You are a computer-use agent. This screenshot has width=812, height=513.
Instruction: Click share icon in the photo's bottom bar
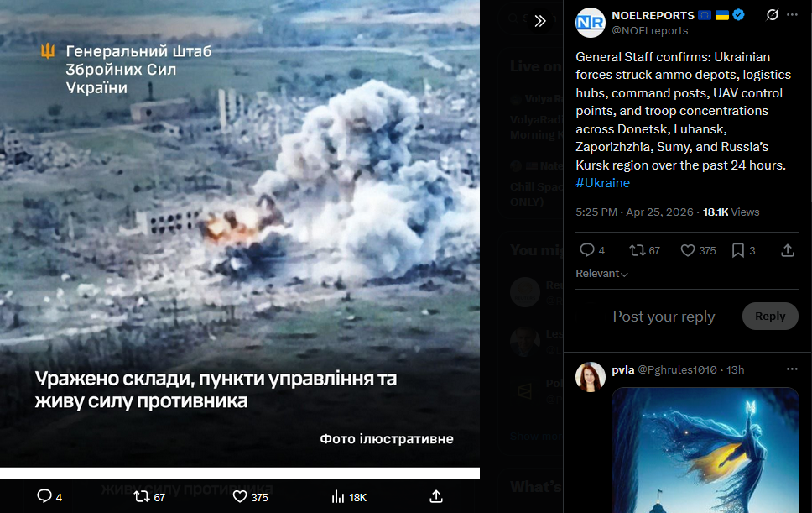click(x=436, y=496)
